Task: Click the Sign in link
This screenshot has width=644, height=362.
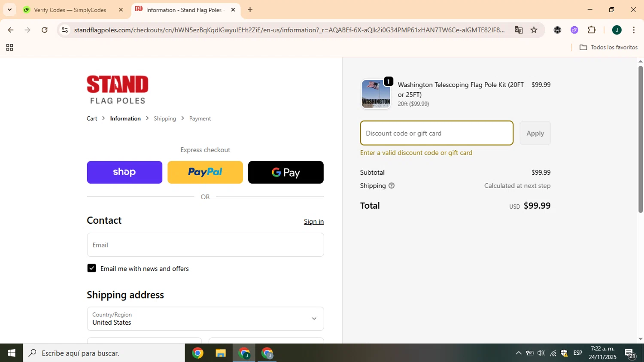Action: pos(314,222)
